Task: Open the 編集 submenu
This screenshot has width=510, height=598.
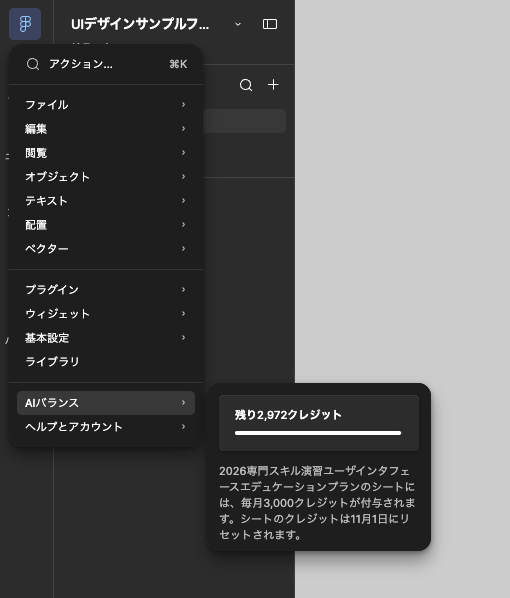Action: (x=106, y=129)
